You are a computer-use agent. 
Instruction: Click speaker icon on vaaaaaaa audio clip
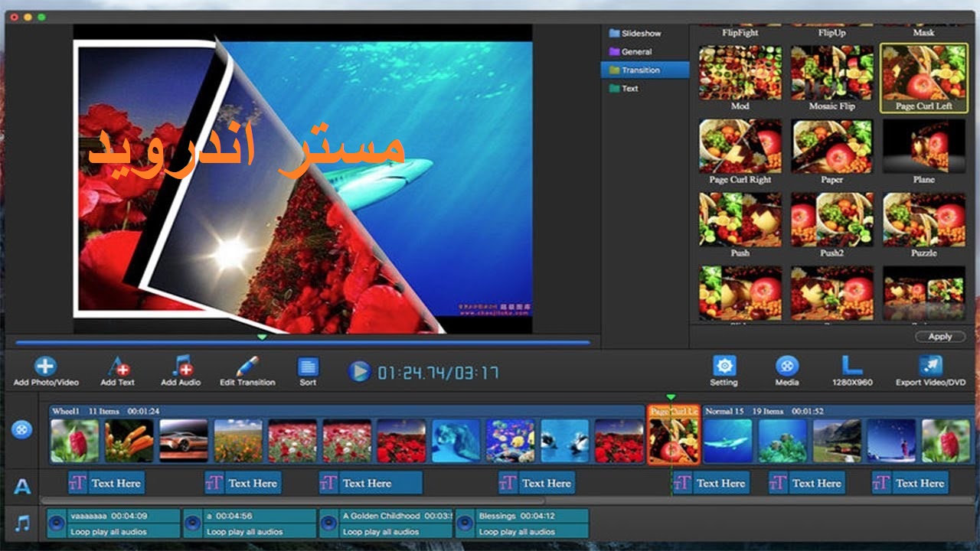57,524
